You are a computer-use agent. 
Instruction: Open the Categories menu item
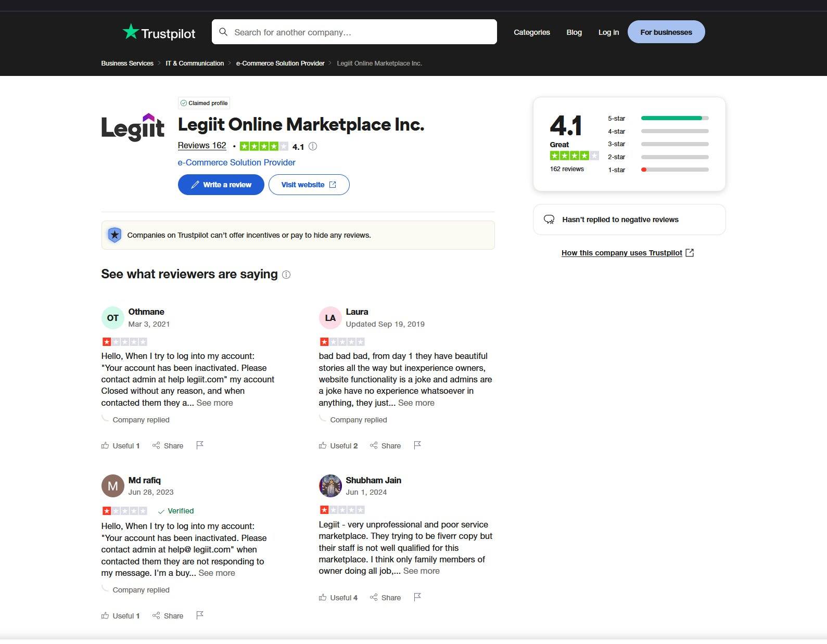coord(532,32)
